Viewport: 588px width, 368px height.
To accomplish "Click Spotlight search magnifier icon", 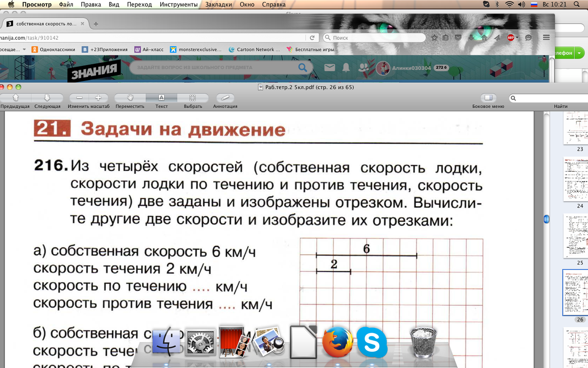I will pyautogui.click(x=577, y=4).
